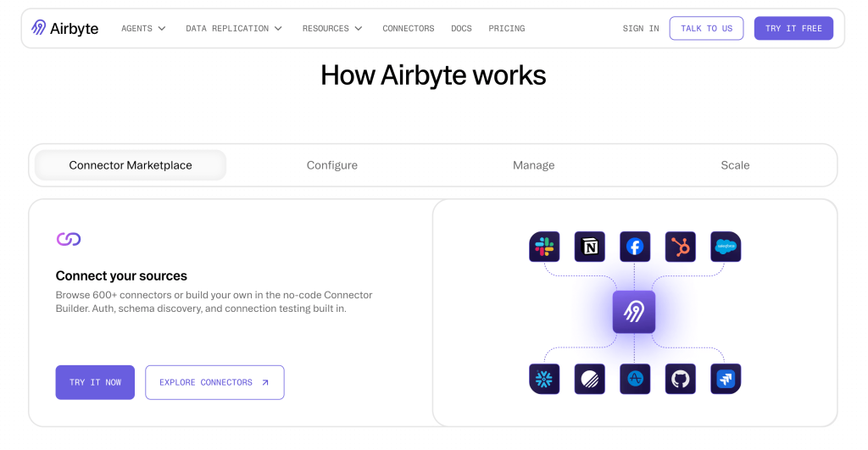Click the Try It Now button
Screen dimensions: 868x450
click(95, 382)
